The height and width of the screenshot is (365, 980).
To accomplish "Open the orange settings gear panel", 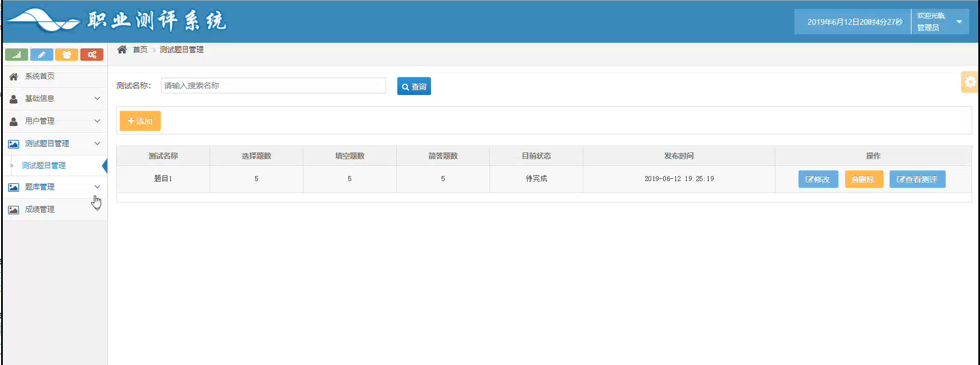I will [970, 82].
